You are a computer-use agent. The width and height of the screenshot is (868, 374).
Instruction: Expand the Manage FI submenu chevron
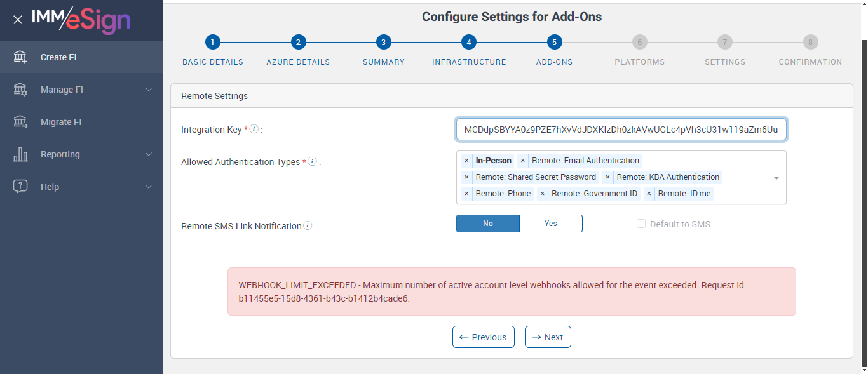[149, 90]
